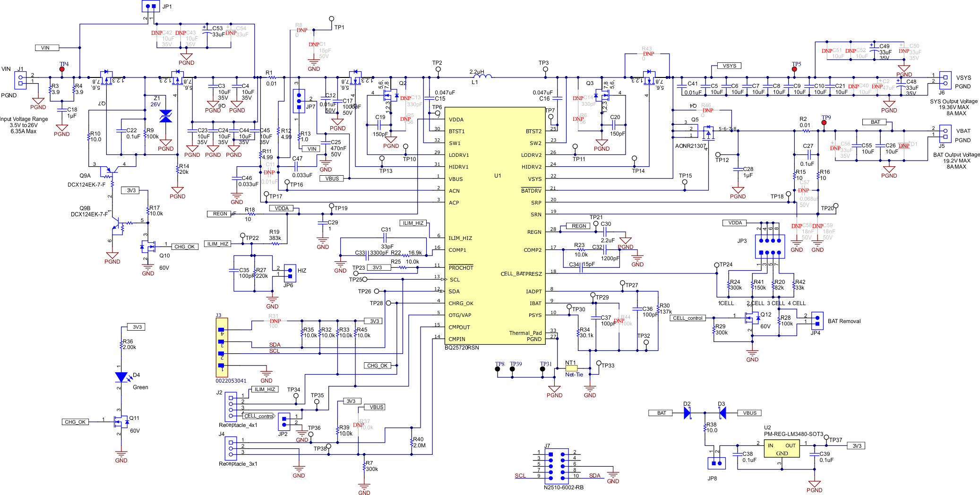Select the CHG_OK label left of Q11
Viewport: 980px width, 495px height.
pos(75,422)
